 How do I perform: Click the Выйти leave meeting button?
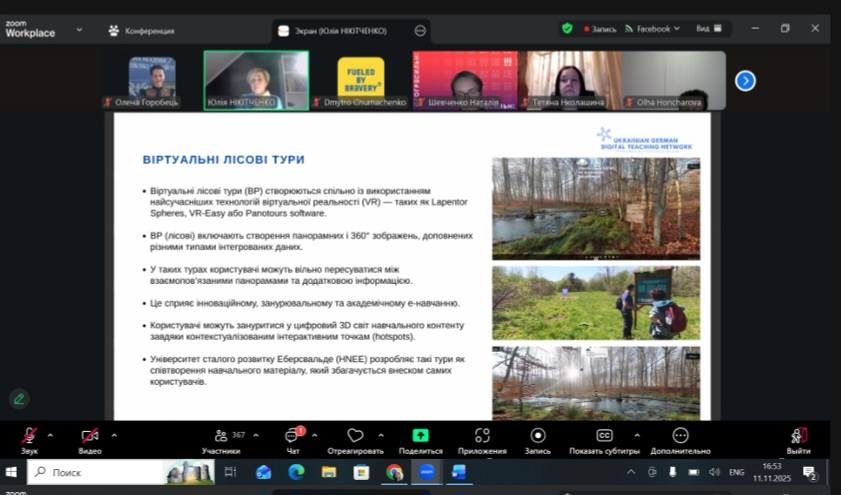[x=798, y=436]
